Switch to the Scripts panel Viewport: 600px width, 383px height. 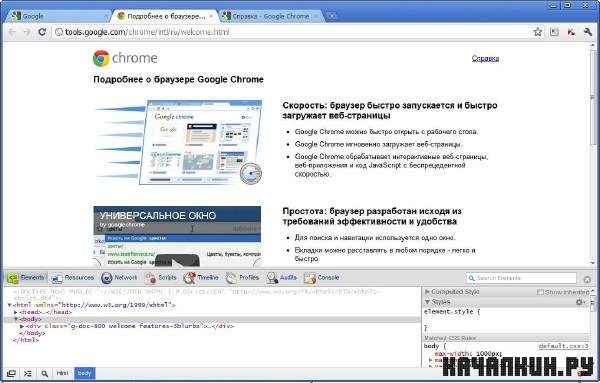coord(161,278)
